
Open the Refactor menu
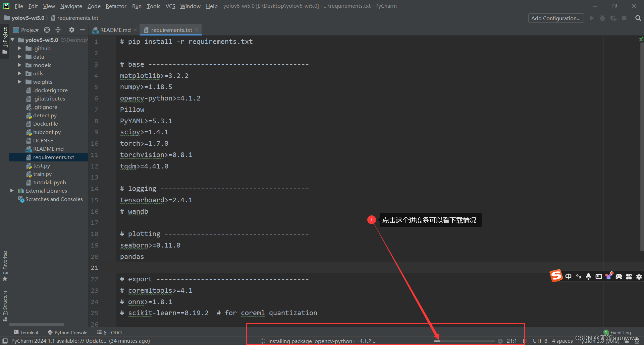point(116,6)
